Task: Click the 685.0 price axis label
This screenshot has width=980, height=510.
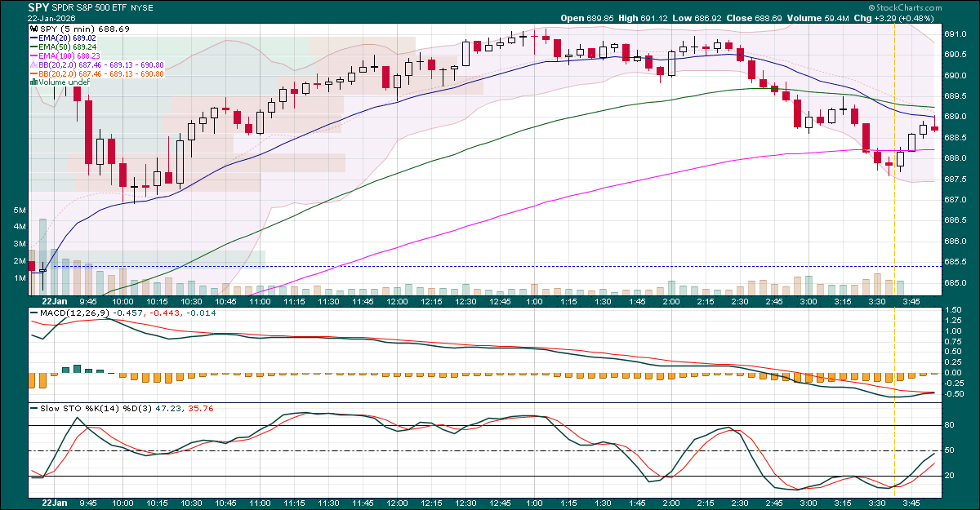Action: pos(955,283)
